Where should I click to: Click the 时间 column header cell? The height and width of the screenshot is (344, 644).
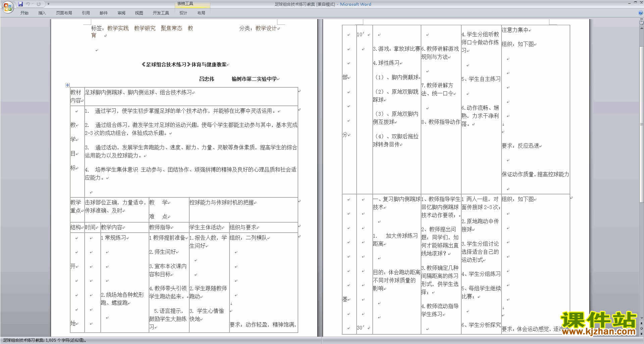(x=92, y=227)
